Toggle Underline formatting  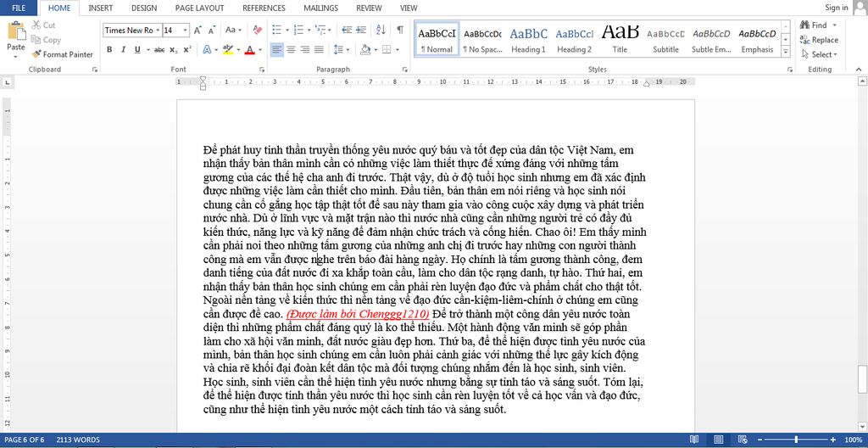coord(136,49)
